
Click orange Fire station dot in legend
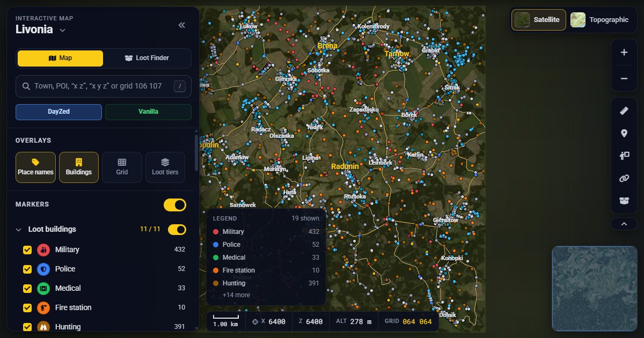(x=216, y=270)
